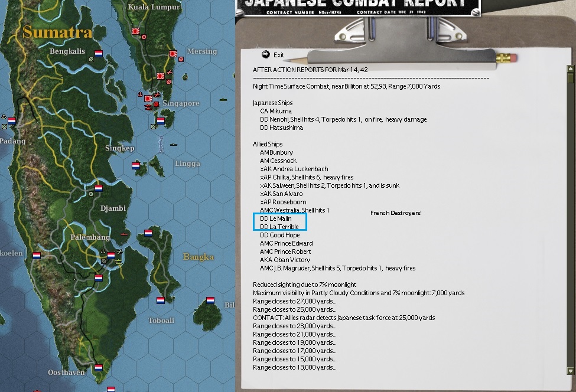This screenshot has width=576, height=392.
Task: Click the green unit marker south of Singapore
Action: click(x=153, y=126)
